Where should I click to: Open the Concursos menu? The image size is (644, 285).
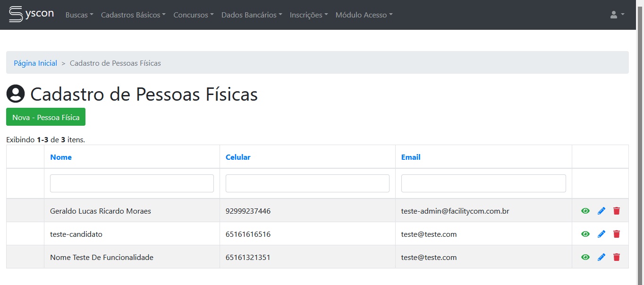(193, 15)
